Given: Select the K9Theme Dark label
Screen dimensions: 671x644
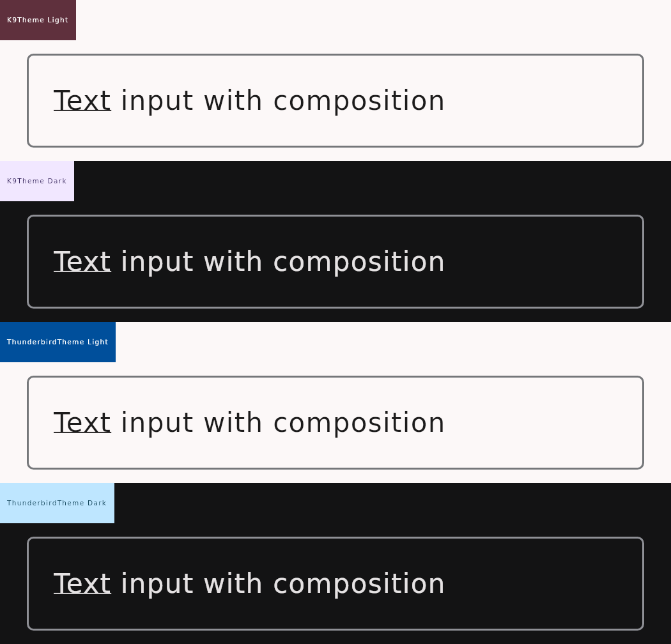Looking at the screenshot, I should click(x=37, y=181).
